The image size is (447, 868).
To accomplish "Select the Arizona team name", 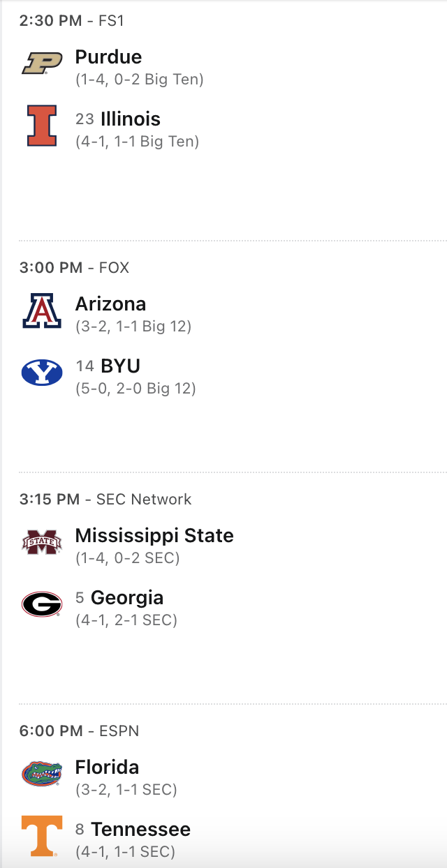I will [x=110, y=304].
